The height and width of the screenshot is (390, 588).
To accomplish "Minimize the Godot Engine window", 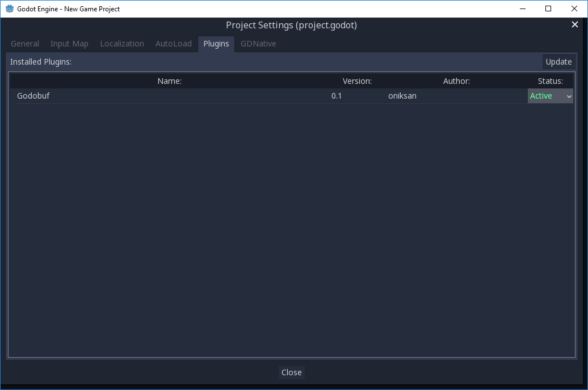I will coord(522,9).
